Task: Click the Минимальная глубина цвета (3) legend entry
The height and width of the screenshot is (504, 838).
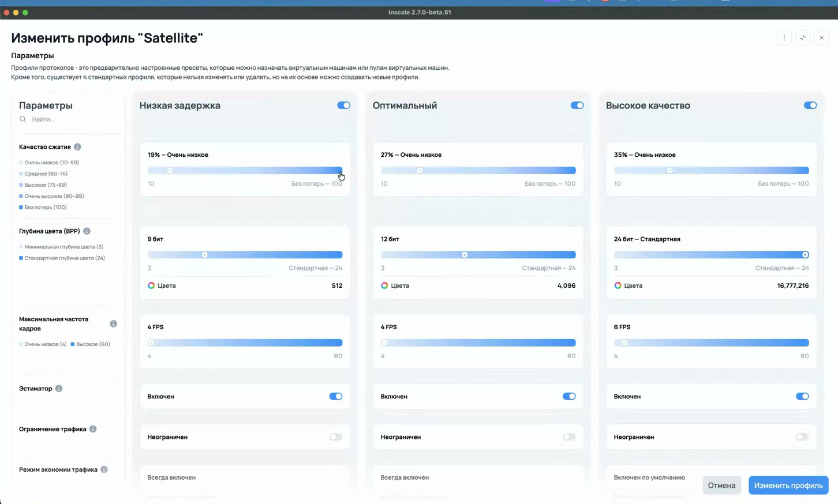Action: click(61, 247)
